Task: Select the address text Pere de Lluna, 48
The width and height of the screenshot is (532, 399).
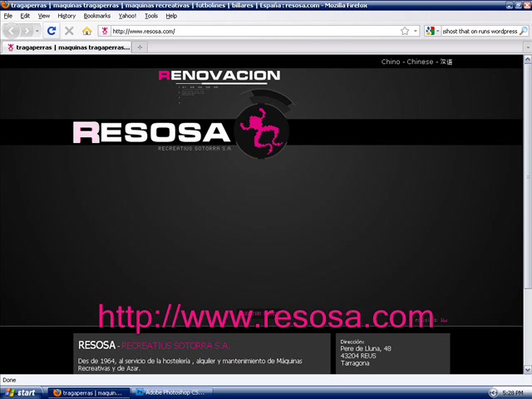Action: (x=366, y=348)
